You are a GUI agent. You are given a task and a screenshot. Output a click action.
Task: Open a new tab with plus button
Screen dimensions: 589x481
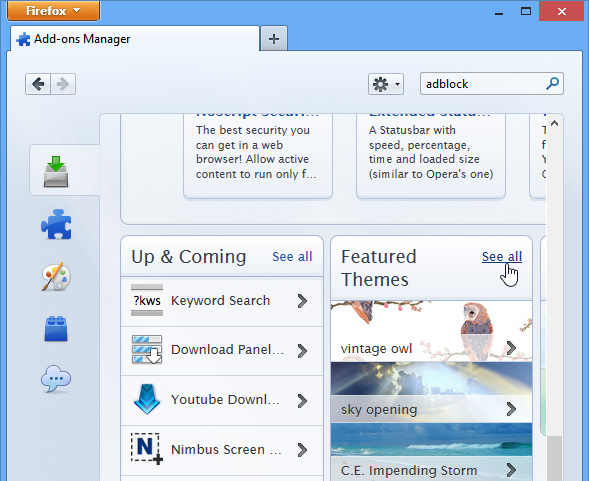point(274,39)
